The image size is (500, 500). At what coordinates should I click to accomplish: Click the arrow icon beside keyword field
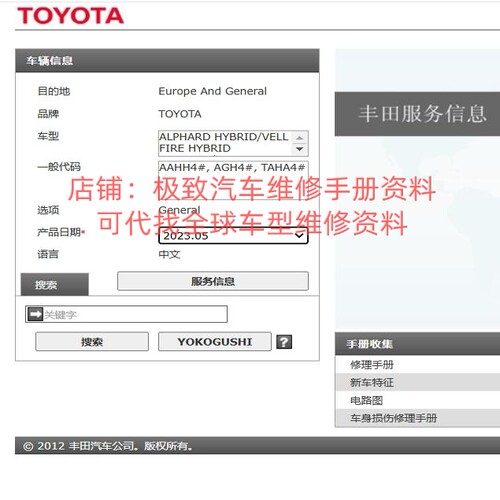pos(35,314)
